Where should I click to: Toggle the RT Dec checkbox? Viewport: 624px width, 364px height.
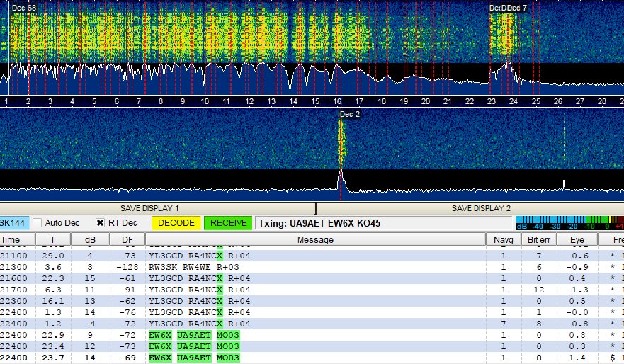(x=101, y=223)
